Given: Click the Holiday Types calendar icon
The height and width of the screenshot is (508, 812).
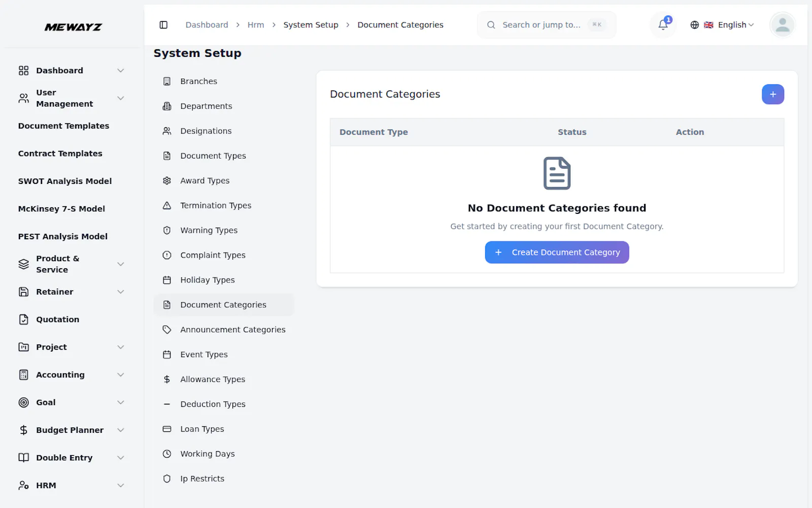Looking at the screenshot, I should click(167, 280).
